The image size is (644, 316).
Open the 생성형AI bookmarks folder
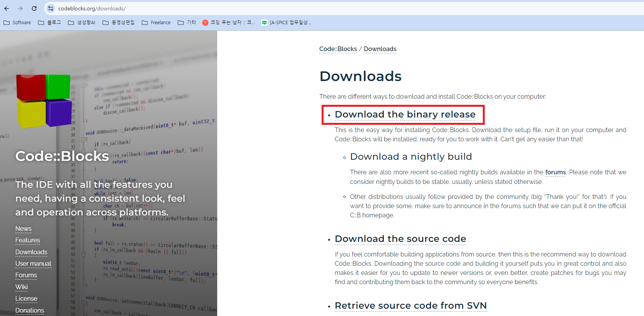click(x=82, y=23)
